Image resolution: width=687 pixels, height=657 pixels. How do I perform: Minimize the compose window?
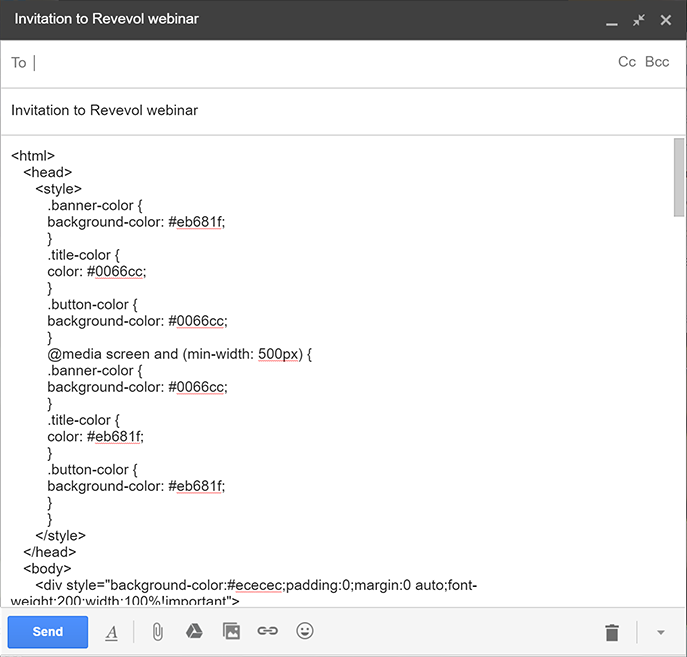tap(612, 21)
